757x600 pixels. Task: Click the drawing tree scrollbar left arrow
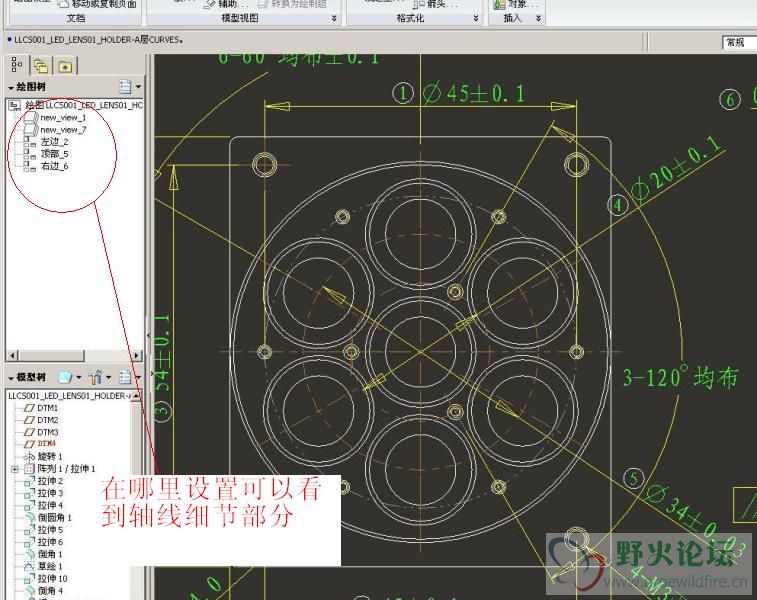coord(12,356)
